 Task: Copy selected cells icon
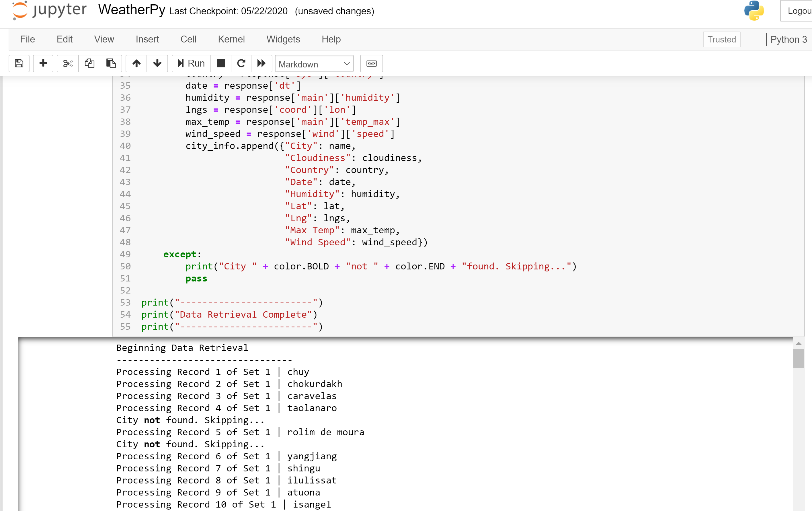click(x=89, y=63)
